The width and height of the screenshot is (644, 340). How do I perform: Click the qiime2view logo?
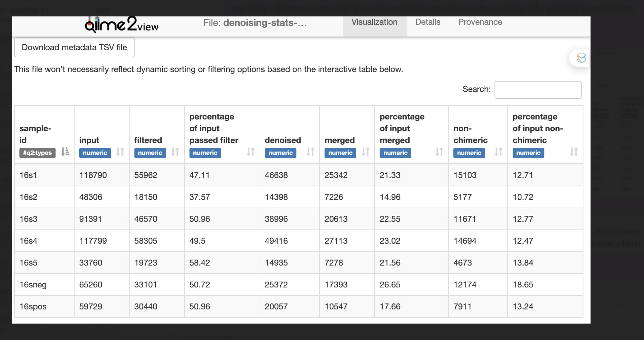pyautogui.click(x=121, y=25)
